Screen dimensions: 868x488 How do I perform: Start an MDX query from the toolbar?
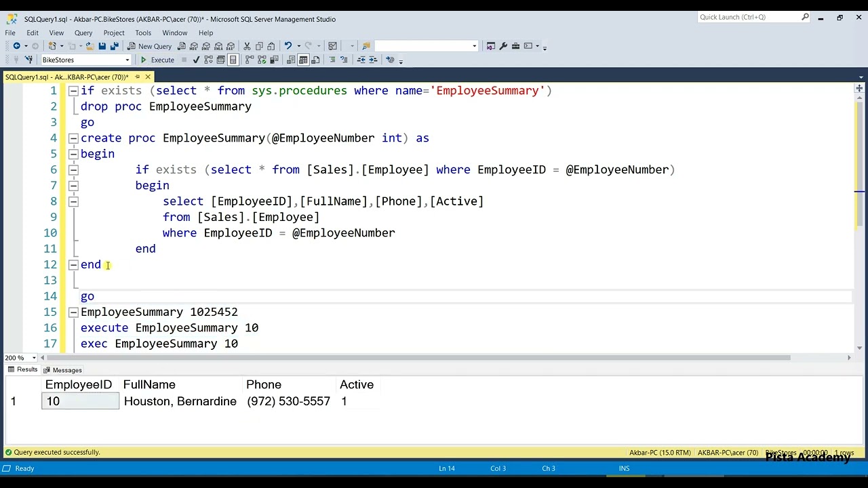(194, 46)
